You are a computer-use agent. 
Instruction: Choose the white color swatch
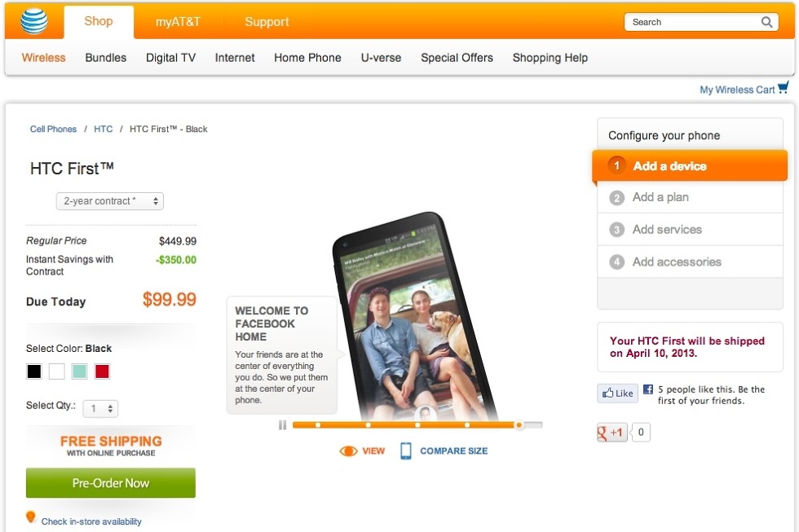coord(56,372)
